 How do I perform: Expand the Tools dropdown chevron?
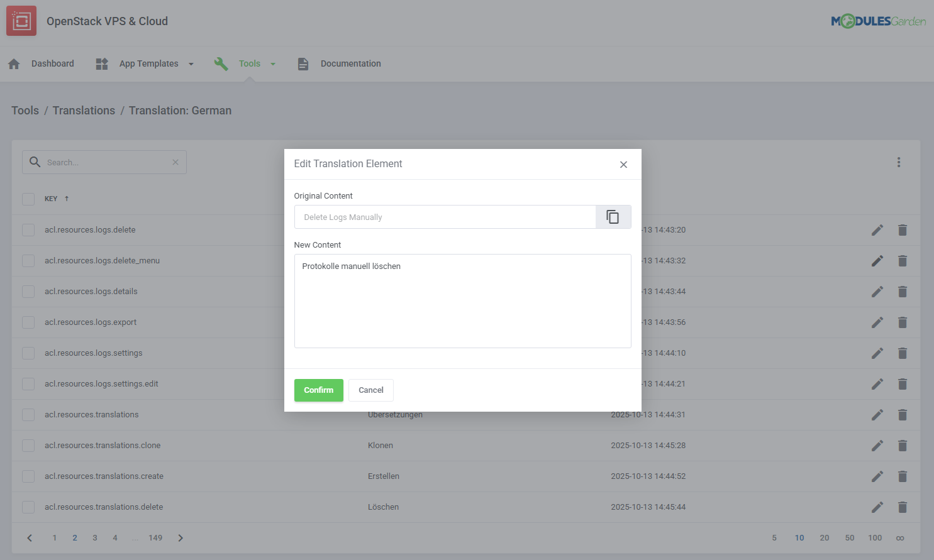pos(272,63)
